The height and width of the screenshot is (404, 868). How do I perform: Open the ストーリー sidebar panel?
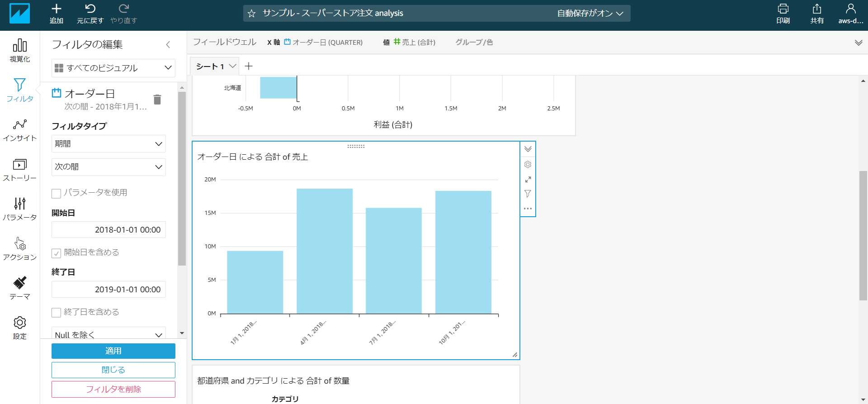coord(20,170)
